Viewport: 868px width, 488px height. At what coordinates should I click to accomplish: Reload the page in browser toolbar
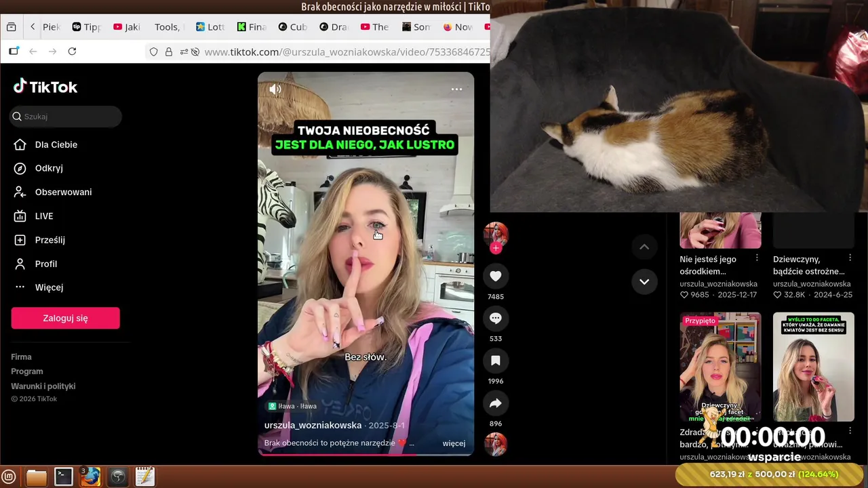click(x=72, y=52)
